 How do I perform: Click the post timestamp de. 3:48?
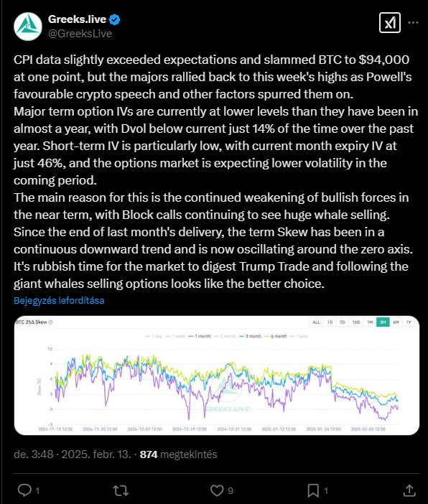tap(34, 454)
